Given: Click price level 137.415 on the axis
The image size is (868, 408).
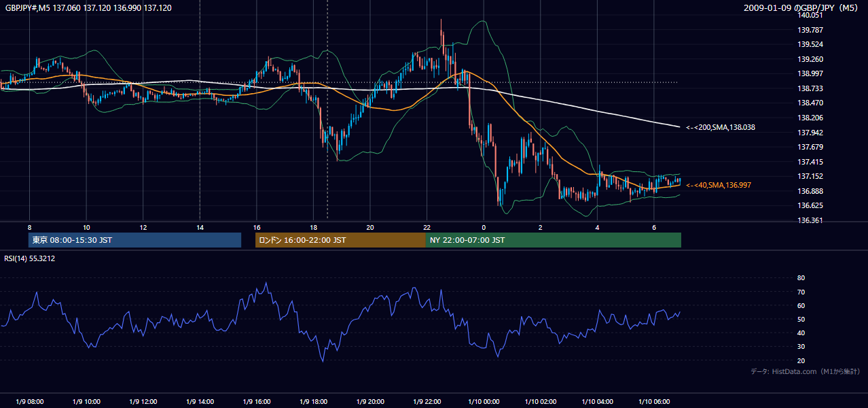Looking at the screenshot, I should pyautogui.click(x=810, y=162).
